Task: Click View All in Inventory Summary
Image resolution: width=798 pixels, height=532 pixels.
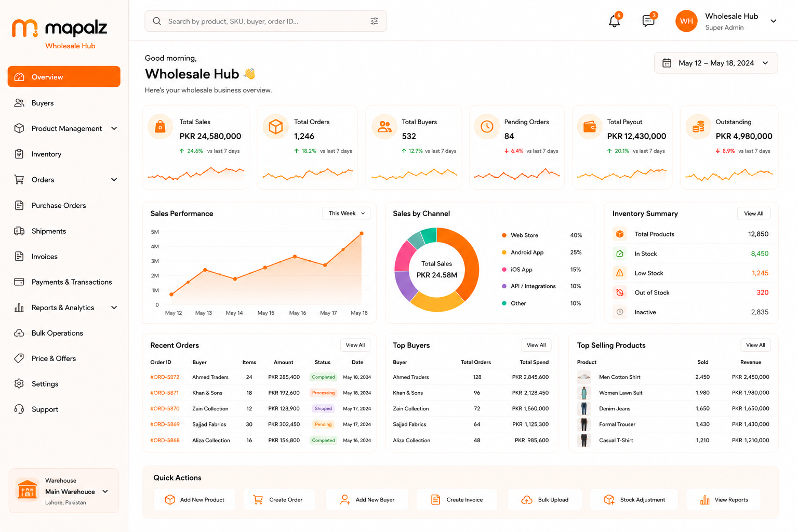Action: tap(753, 214)
